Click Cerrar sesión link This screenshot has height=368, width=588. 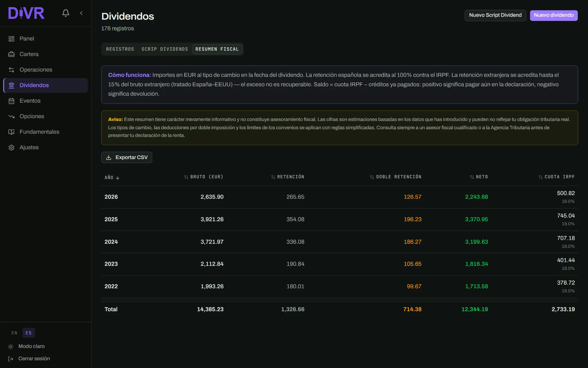[x=34, y=359]
